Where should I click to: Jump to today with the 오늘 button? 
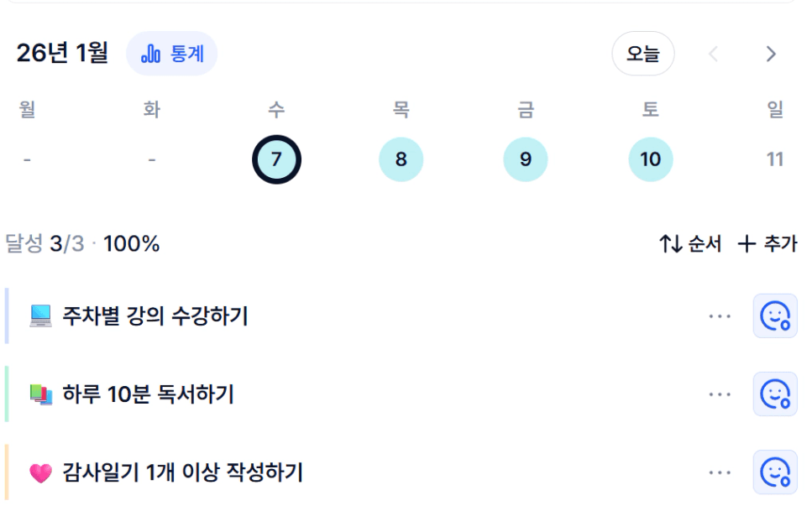click(642, 54)
